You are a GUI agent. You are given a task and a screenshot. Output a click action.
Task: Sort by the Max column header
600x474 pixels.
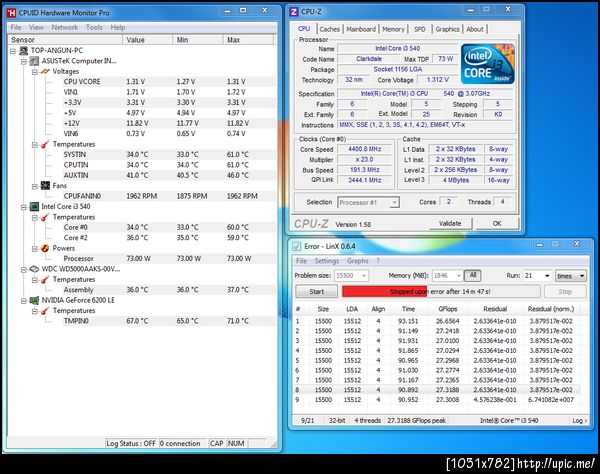[x=248, y=40]
